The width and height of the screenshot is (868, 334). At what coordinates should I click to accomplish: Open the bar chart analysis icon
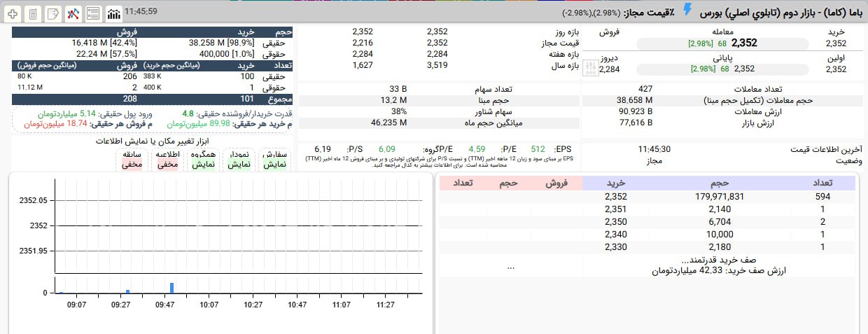pyautogui.click(x=113, y=13)
